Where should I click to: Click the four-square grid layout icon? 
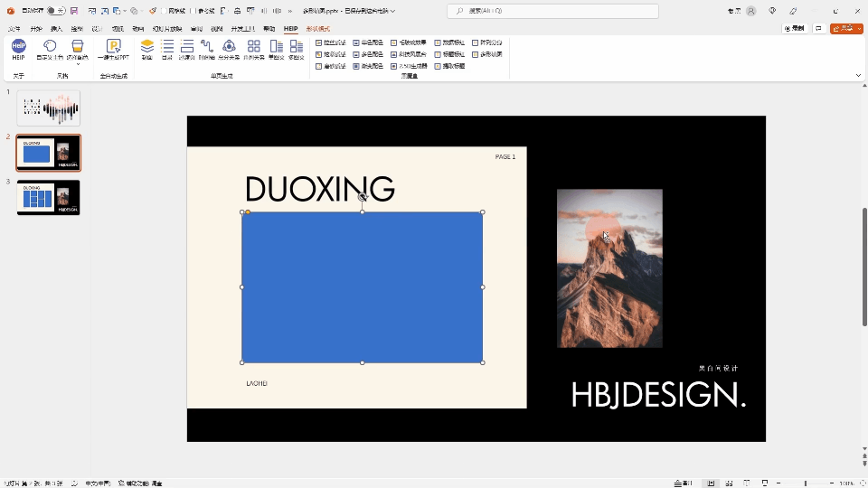point(254,46)
